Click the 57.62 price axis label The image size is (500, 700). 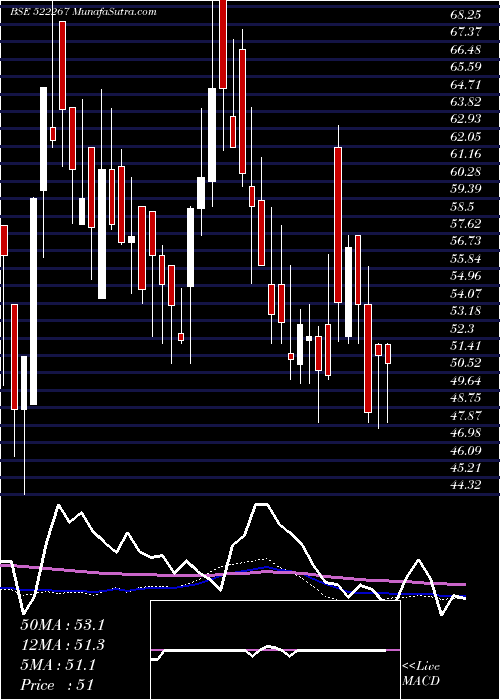coord(466,224)
